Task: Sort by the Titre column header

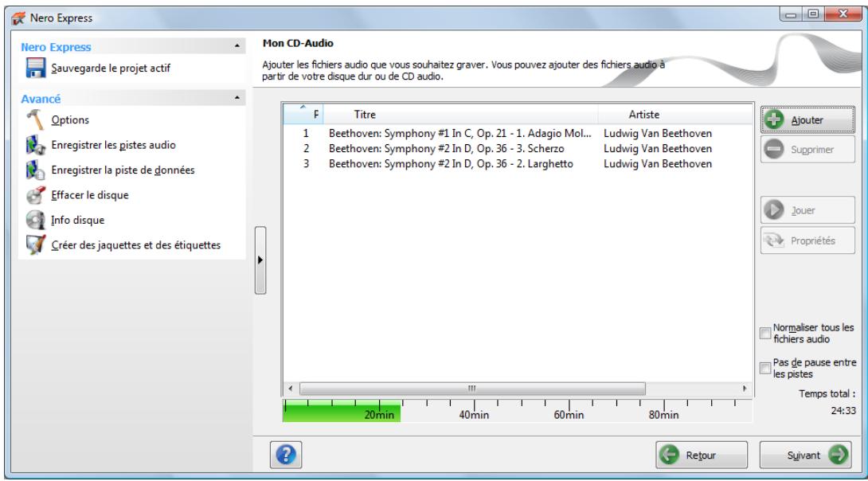Action: pyautogui.click(x=460, y=115)
